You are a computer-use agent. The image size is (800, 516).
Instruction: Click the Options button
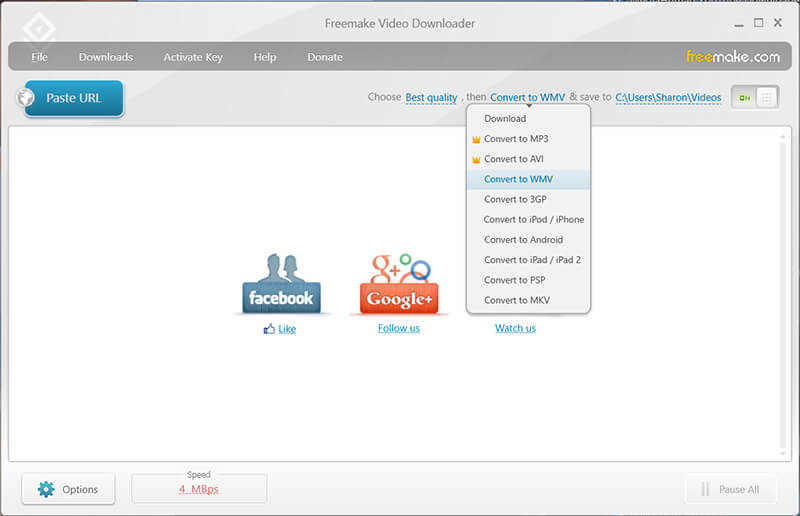tap(68, 489)
